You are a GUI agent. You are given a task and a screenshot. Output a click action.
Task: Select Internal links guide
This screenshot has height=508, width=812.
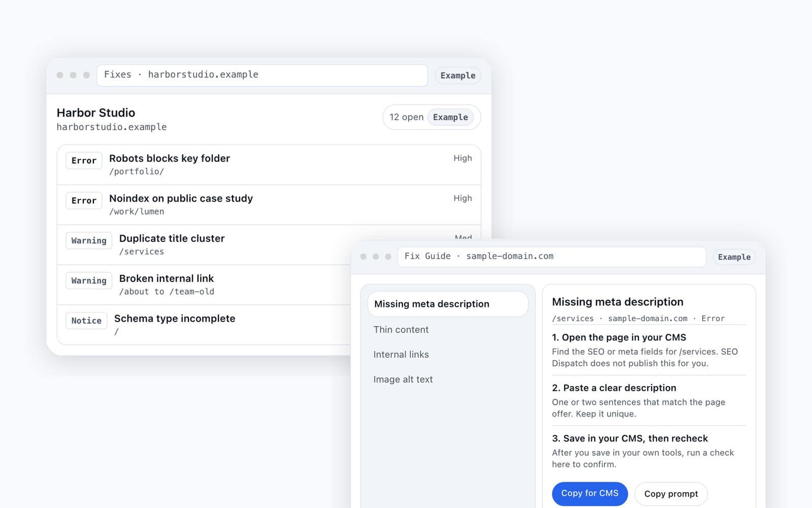coord(401,355)
